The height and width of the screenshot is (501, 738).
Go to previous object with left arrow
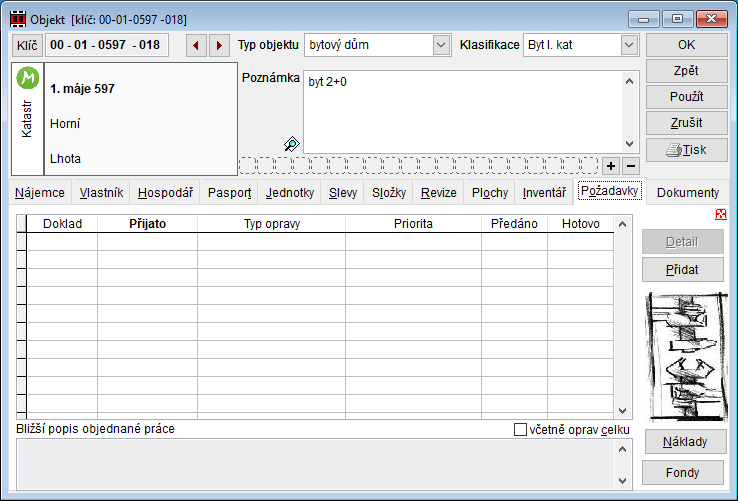(197, 45)
